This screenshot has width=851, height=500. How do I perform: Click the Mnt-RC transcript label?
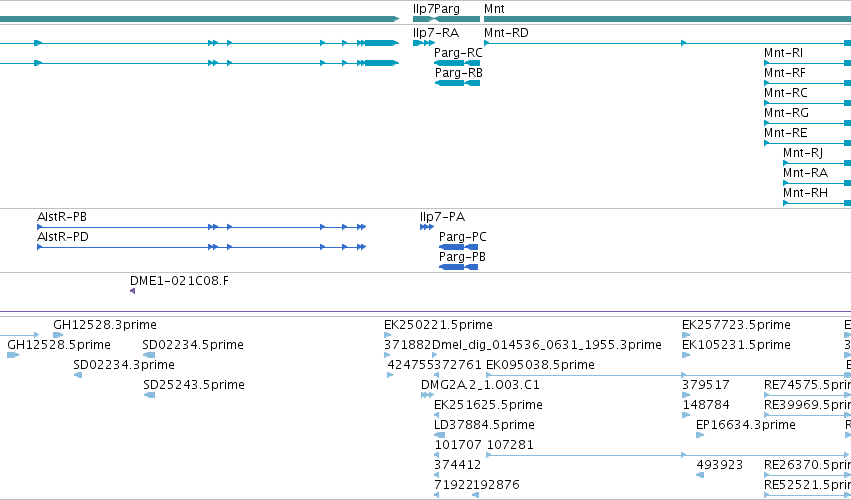click(x=785, y=93)
